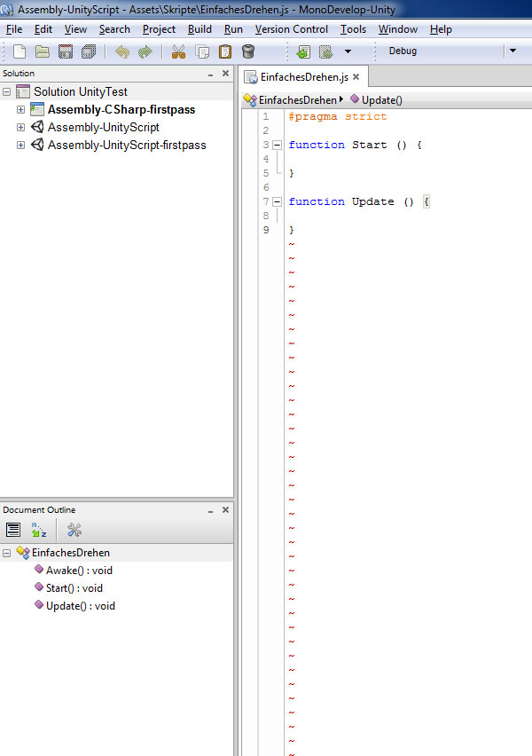Toggle grouping view in Document Outline
Image resolution: width=532 pixels, height=756 pixels.
pyautogui.click(x=13, y=530)
